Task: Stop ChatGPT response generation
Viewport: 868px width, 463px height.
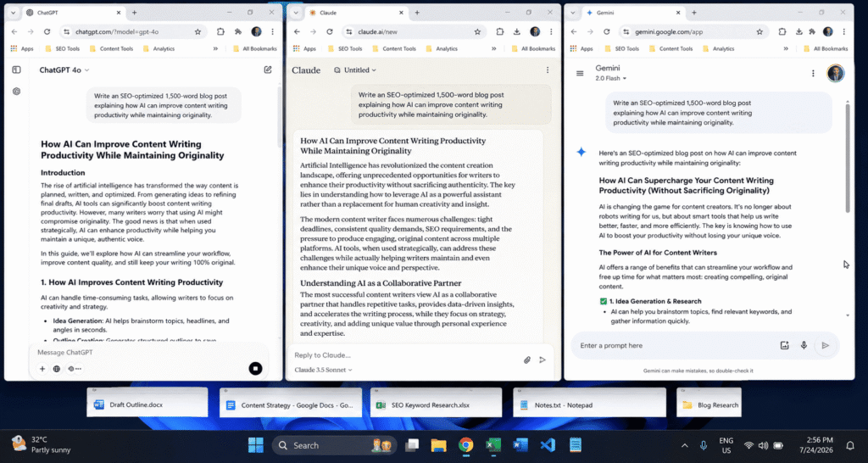Action: click(x=255, y=368)
